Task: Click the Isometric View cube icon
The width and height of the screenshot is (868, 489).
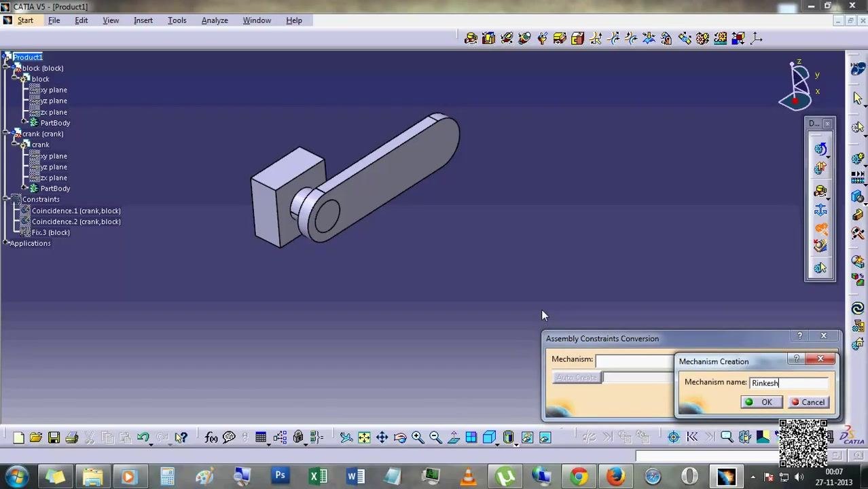Action: coord(489,438)
